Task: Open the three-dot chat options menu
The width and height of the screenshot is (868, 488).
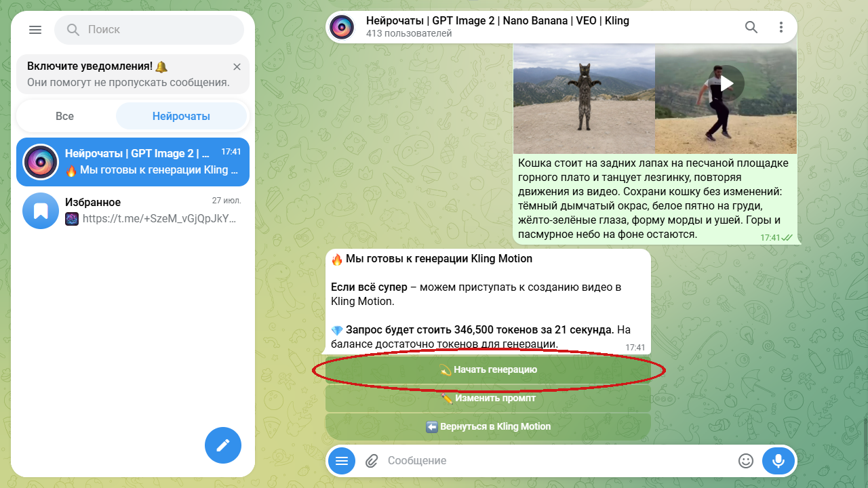Action: coord(781,27)
